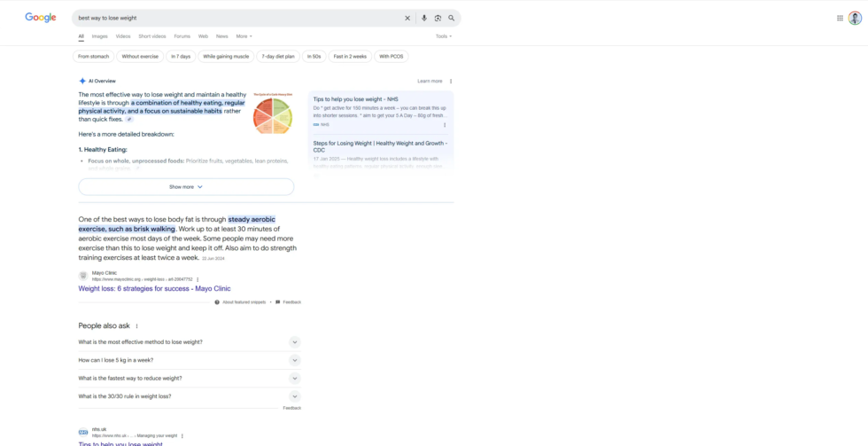Click About featured snippets help icon
The width and height of the screenshot is (868, 446).
[217, 302]
